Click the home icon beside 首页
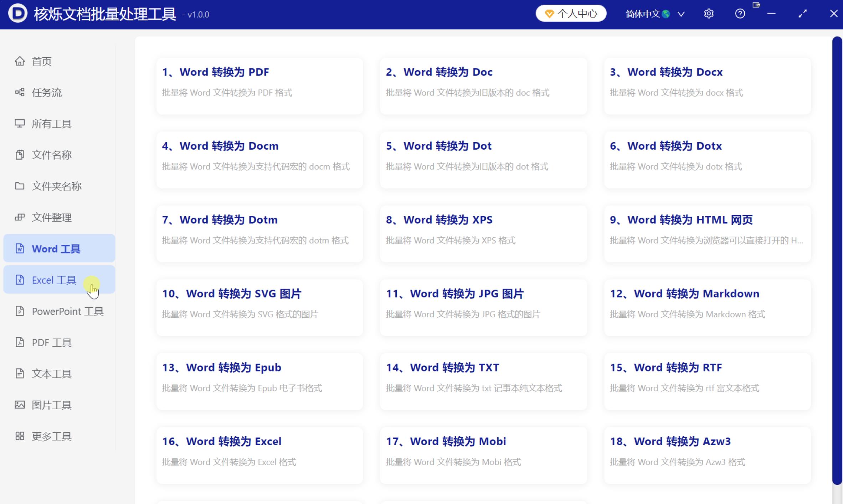The image size is (843, 504). point(20,61)
